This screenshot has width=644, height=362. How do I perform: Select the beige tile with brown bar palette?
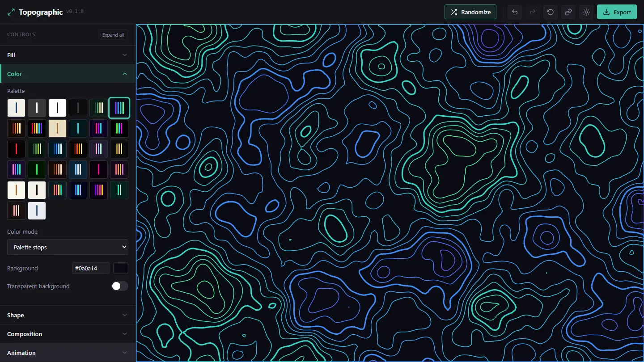tap(58, 129)
